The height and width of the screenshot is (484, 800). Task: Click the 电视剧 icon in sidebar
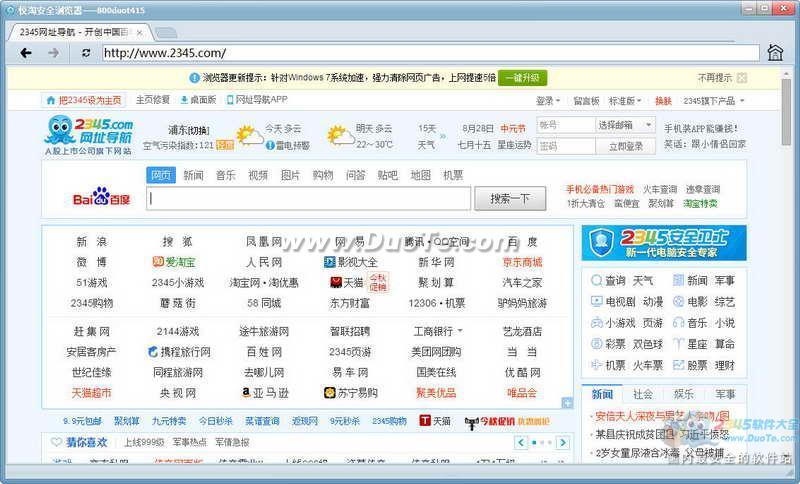point(596,301)
